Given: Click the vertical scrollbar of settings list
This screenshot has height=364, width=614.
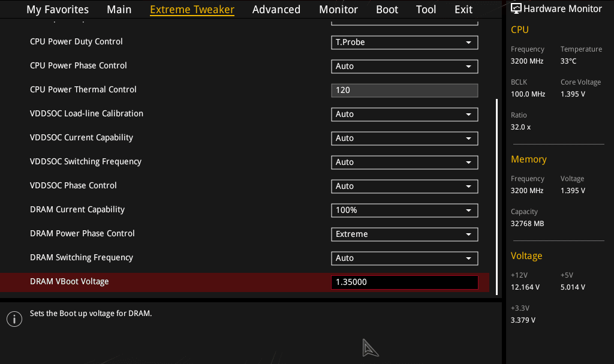Looking at the screenshot, I should click(x=496, y=192).
